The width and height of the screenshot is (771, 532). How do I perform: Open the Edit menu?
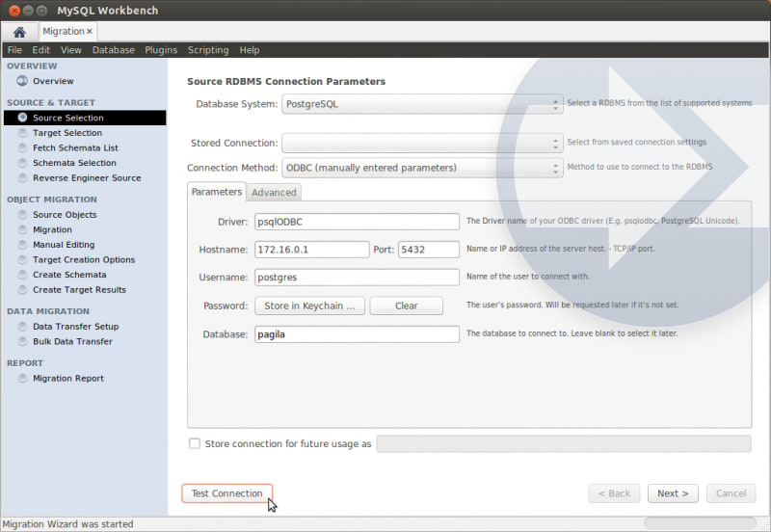click(x=40, y=50)
